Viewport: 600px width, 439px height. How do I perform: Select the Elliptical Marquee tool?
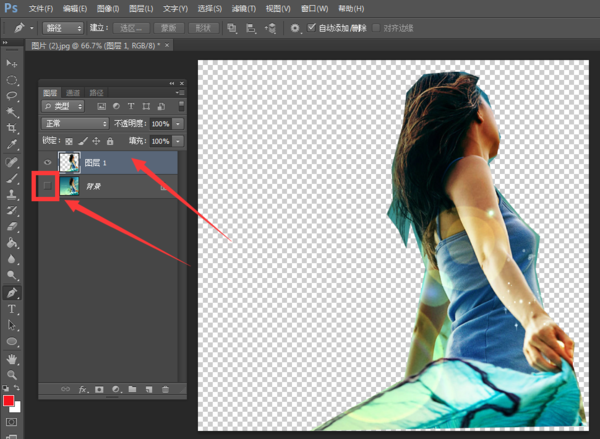(11, 80)
